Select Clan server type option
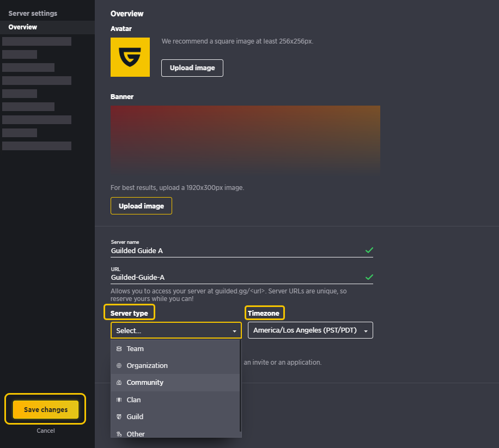Viewport: 499px width, 448px height. click(x=175, y=400)
